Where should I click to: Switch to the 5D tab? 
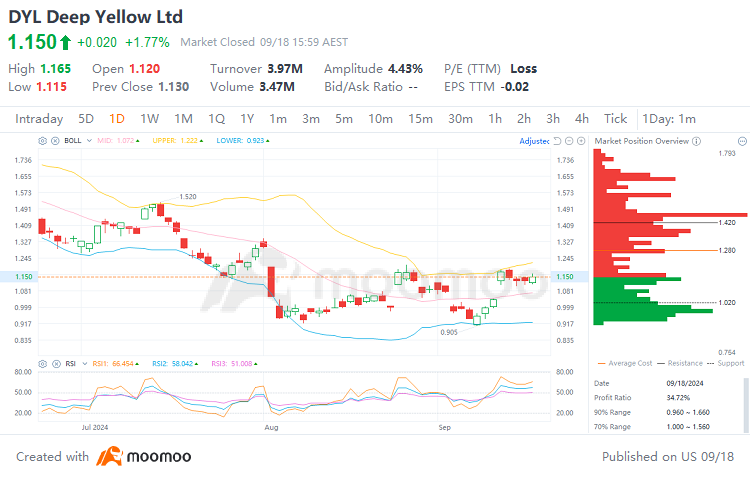click(x=86, y=119)
